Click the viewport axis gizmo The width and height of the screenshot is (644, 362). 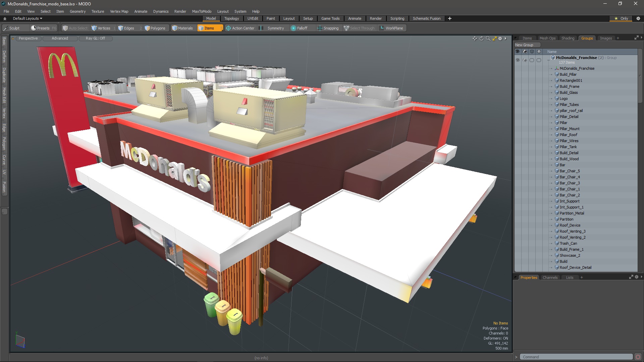pyautogui.click(x=20, y=340)
